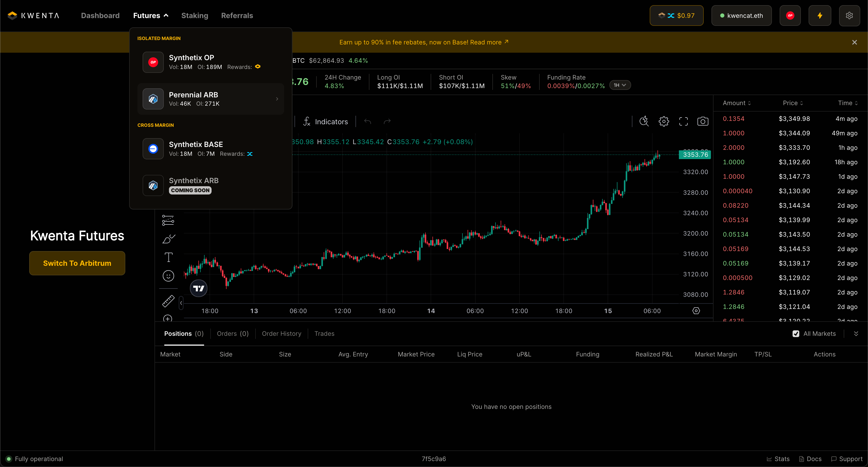Collapse the Futures dropdown menu

[151, 15]
